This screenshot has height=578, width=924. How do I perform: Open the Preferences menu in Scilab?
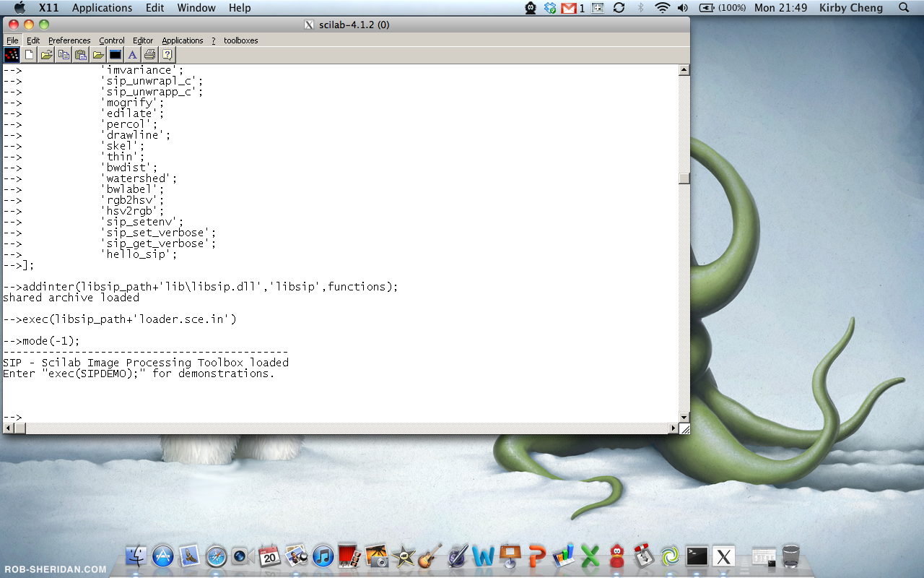pyautogui.click(x=69, y=40)
